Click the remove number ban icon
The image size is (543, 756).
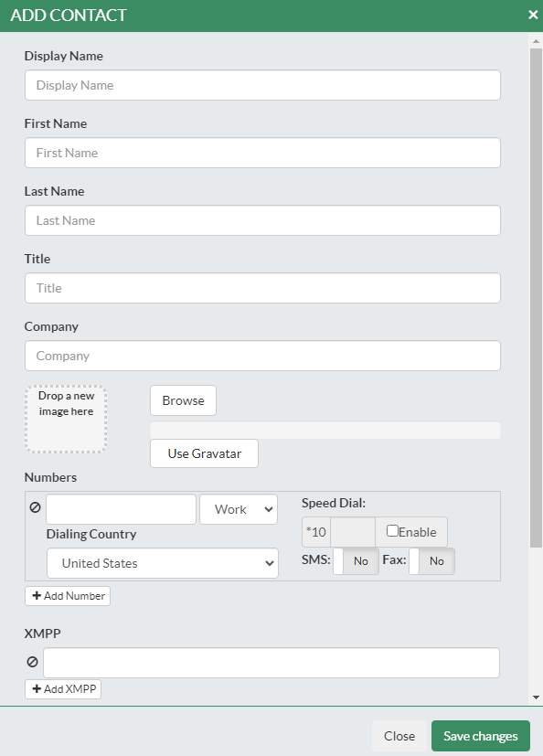pyautogui.click(x=36, y=507)
